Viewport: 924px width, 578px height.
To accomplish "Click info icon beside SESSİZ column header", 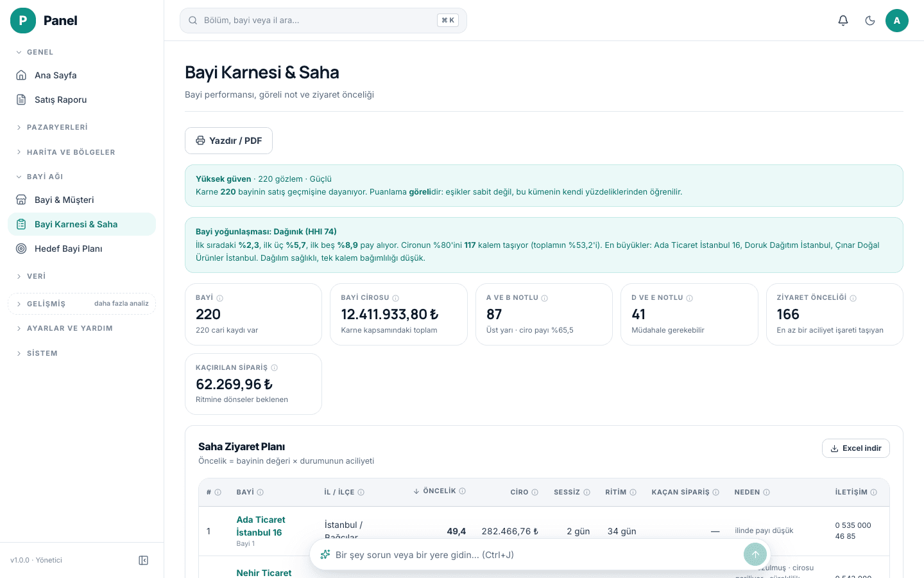I will point(586,493).
